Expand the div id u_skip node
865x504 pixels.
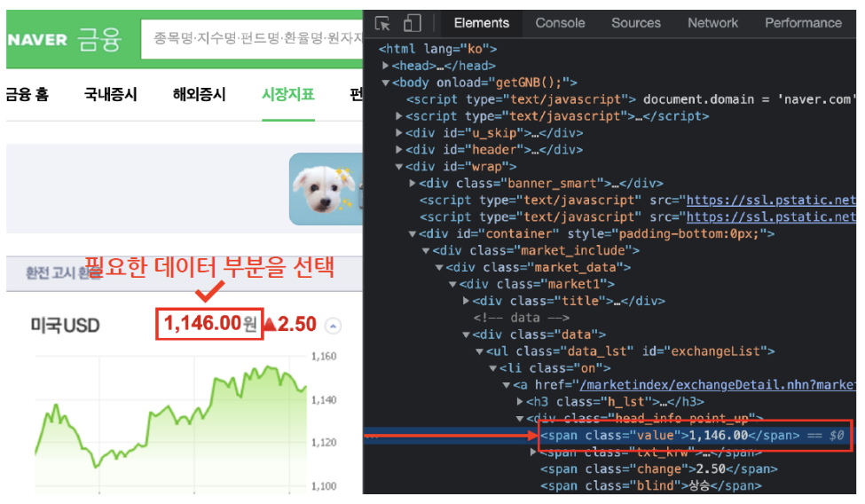(x=399, y=133)
